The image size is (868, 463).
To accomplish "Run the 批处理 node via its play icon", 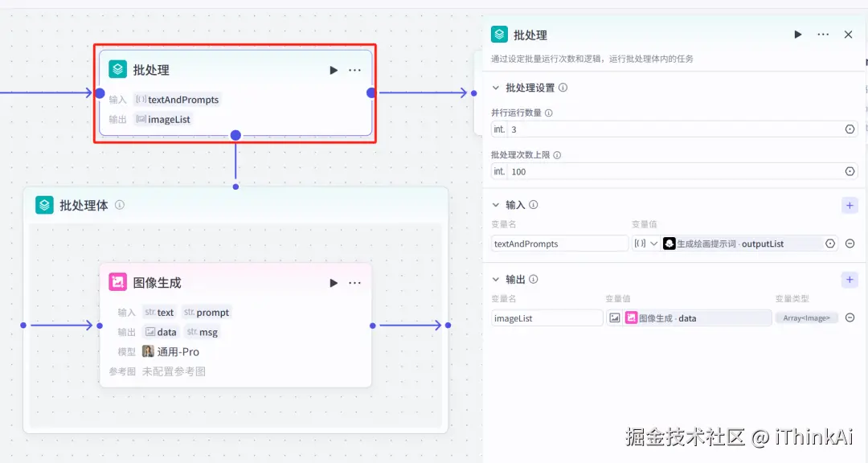I will (x=334, y=70).
